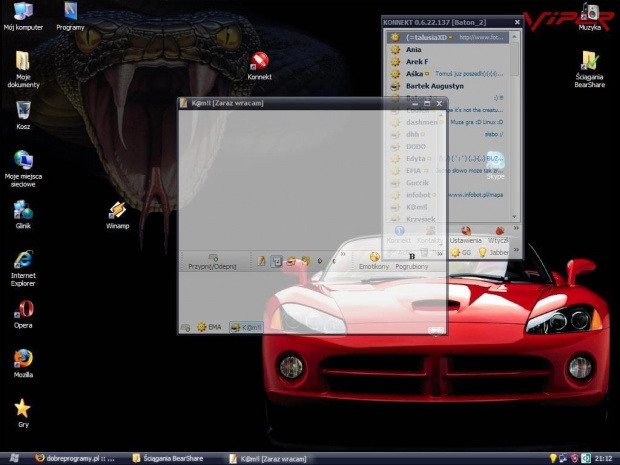This screenshot has height=465, width=620.
Task: Switch to Ściągania BearShare taskbar button
Action: [x=168, y=459]
